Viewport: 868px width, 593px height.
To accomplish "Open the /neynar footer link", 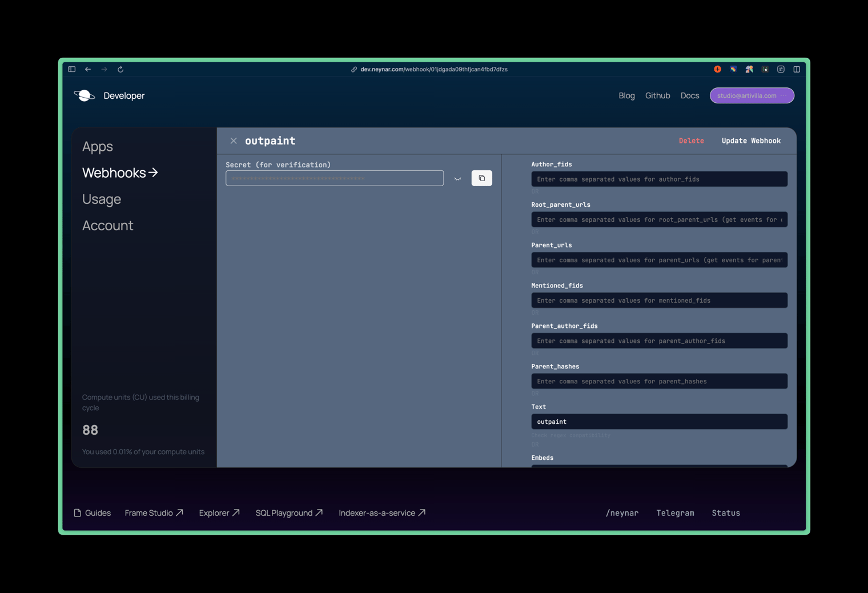I will point(622,513).
